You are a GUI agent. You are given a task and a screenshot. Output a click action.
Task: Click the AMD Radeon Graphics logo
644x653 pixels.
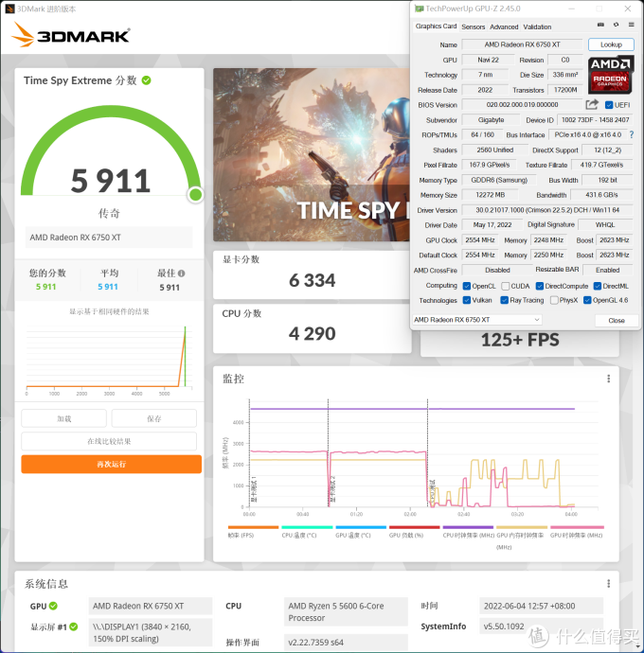pyautogui.click(x=611, y=75)
